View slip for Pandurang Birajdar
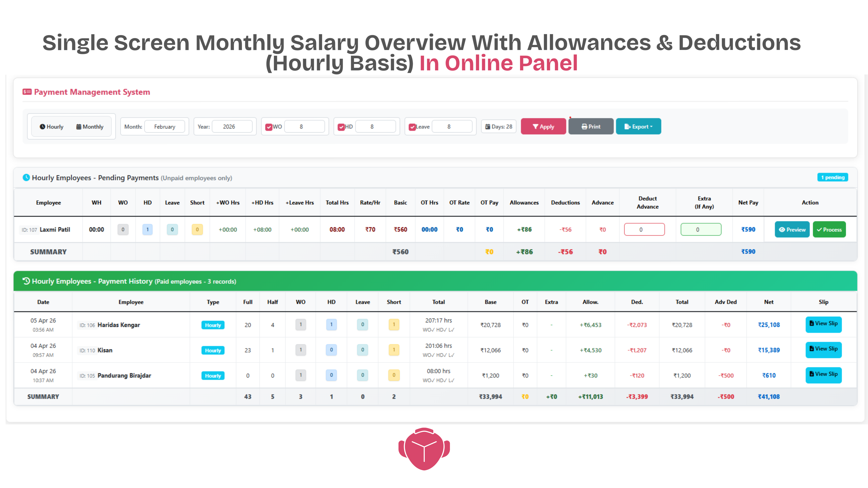Image resolution: width=868 pixels, height=488 pixels. coord(823,375)
